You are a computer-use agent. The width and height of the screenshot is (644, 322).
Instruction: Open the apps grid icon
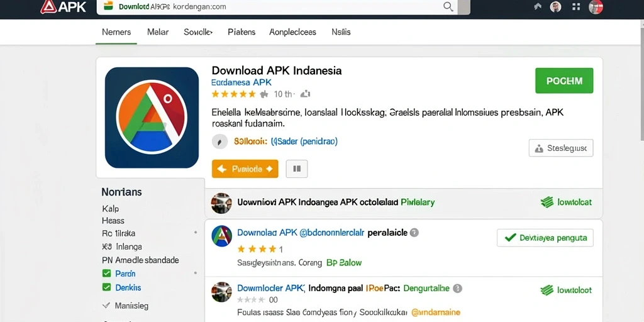click(576, 6)
